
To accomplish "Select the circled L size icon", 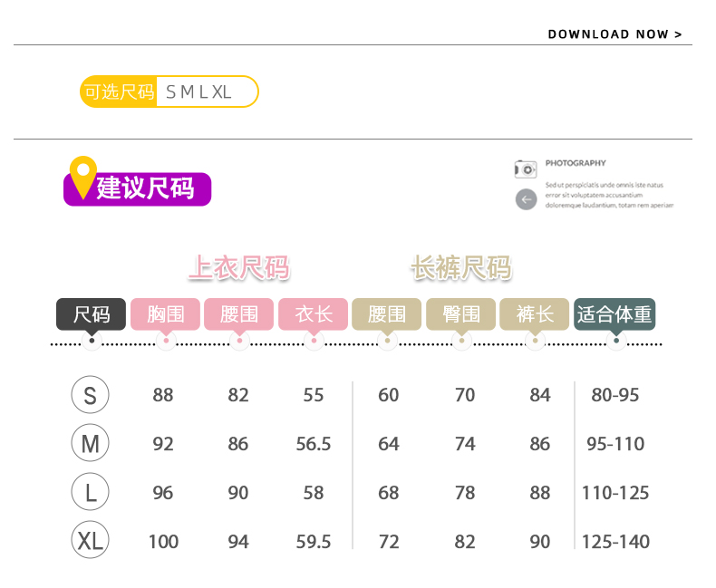I will (x=91, y=492).
